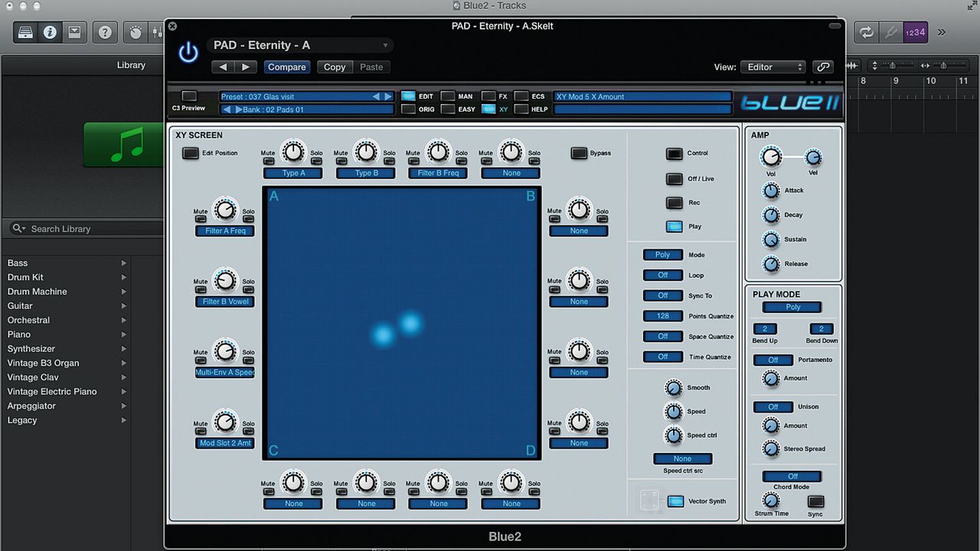This screenshot has width=980, height=551.
Task: Open the Type A assignment dropdown
Action: [294, 173]
